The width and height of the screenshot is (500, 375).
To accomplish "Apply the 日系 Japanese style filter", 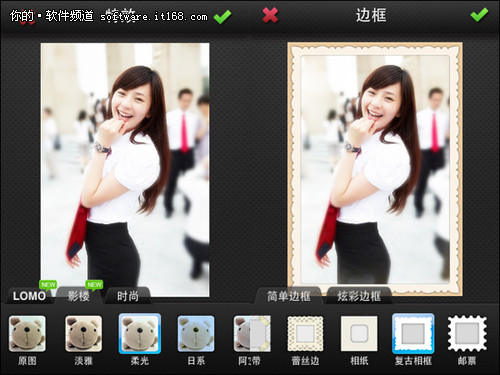I will click(x=196, y=334).
